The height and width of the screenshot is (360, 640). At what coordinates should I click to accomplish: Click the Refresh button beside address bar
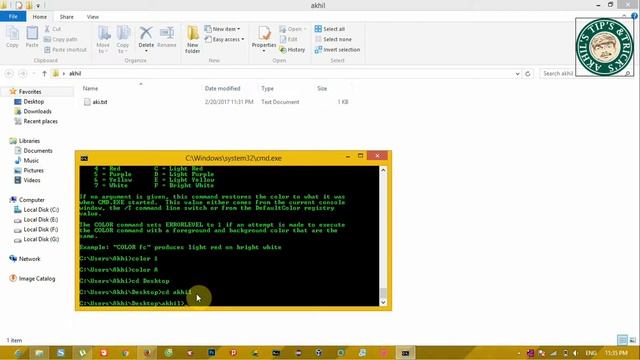pos(528,73)
